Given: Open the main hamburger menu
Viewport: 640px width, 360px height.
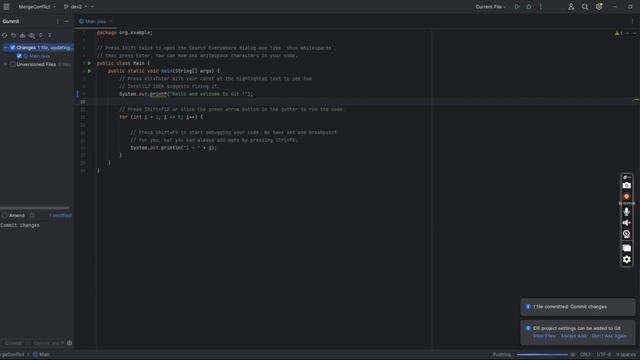Looking at the screenshot, I should [x=6, y=7].
